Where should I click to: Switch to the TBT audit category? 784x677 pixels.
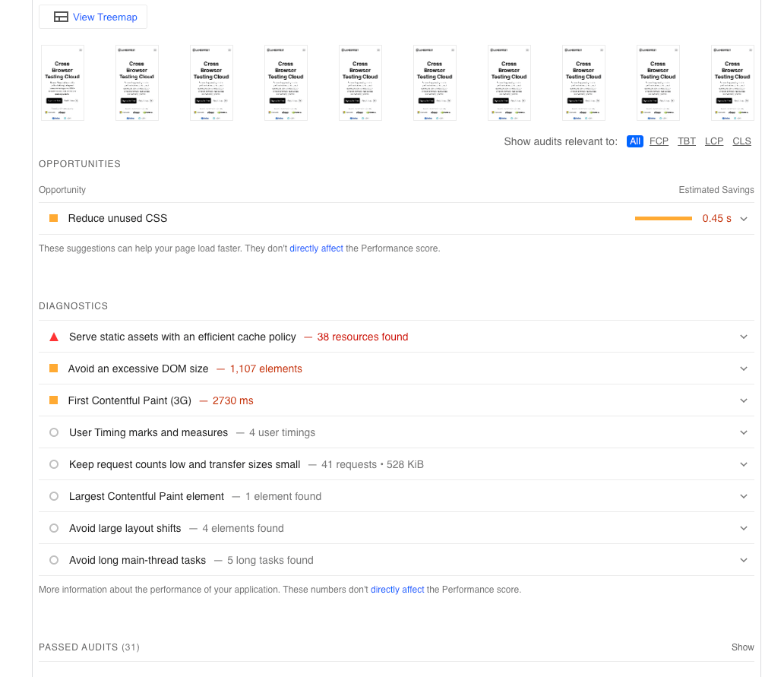pyautogui.click(x=687, y=141)
